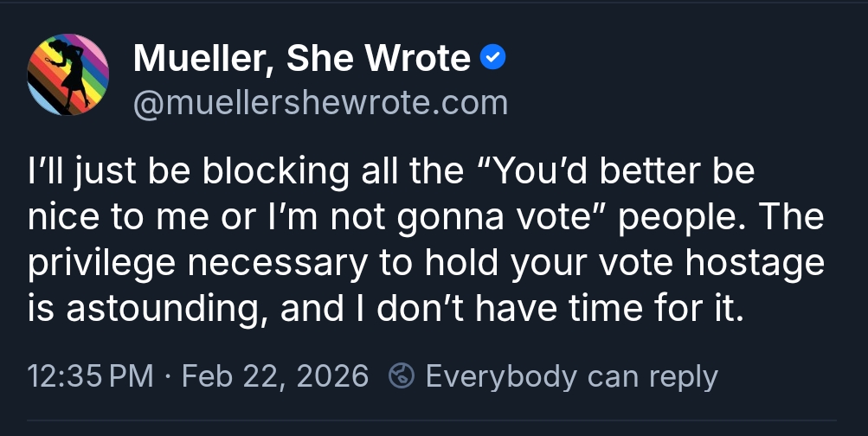
Task: Click the 12:35 PM timestamp
Action: (90, 376)
